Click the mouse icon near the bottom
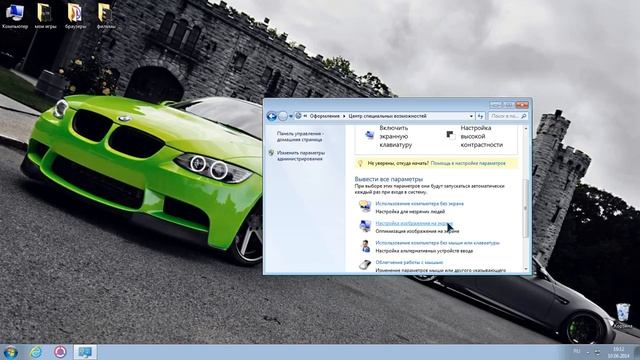The image size is (640, 360). 364,265
